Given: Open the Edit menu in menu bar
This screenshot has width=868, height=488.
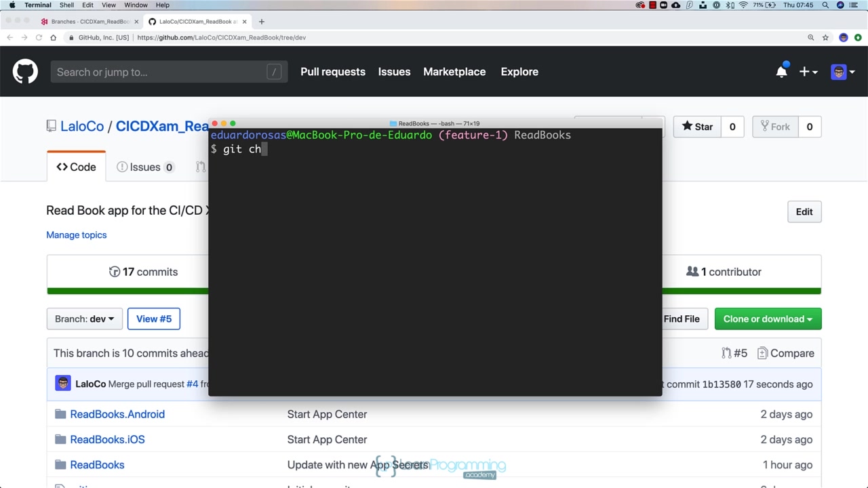Looking at the screenshot, I should 88,5.
